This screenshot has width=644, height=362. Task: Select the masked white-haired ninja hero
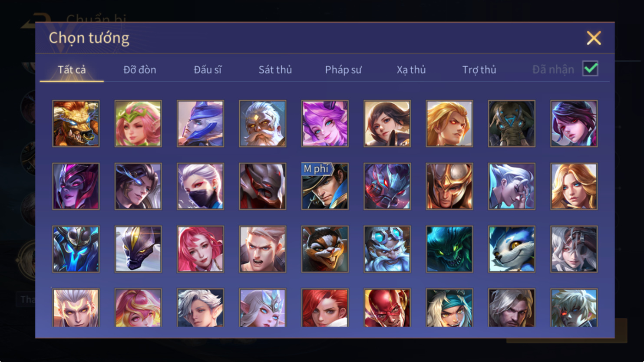[200, 186]
